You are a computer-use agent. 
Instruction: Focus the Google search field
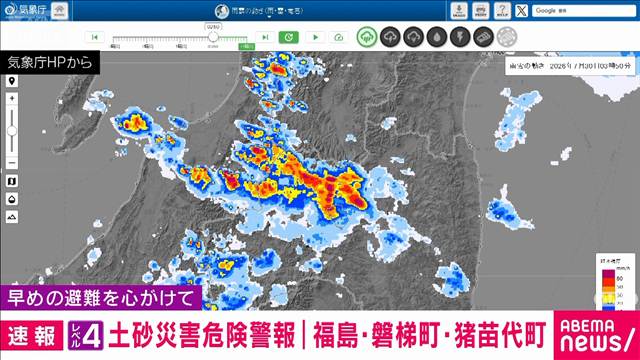coord(584,11)
